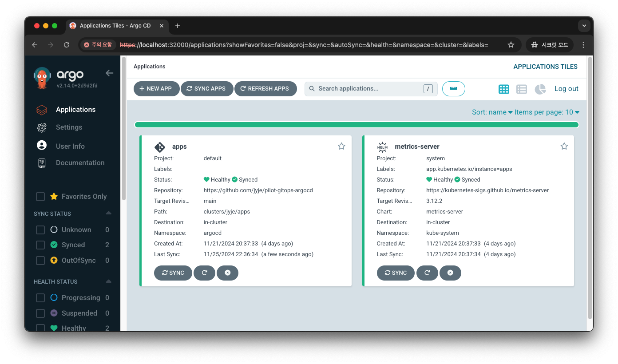Open User Info in the sidebar
The image size is (618, 364).
[x=70, y=146]
